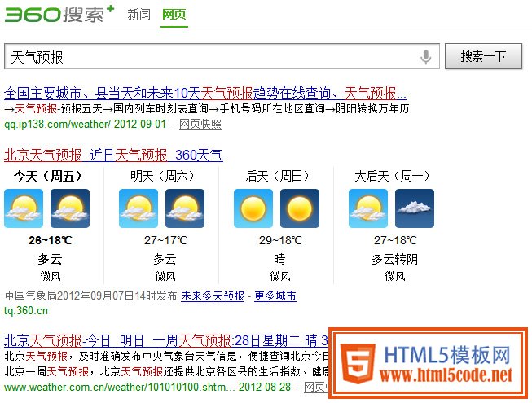Click the 未来多天预报 link

click(x=213, y=296)
